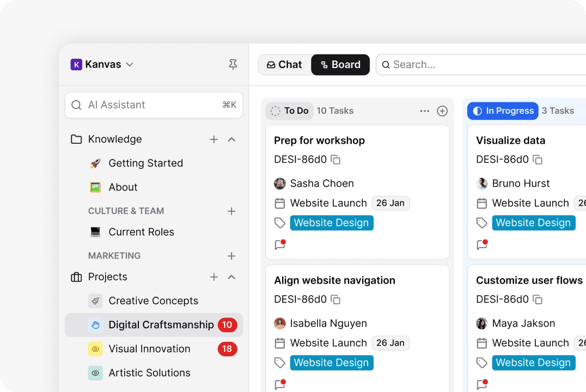Add a new task to the To Do column
586x392 pixels.
tap(442, 111)
